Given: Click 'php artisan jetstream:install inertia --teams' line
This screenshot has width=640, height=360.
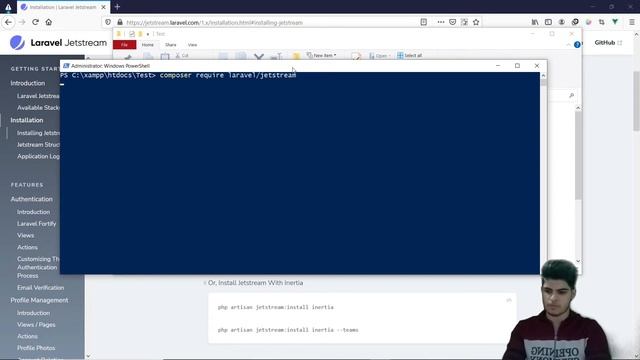Looking at the screenshot, I should point(288,330).
